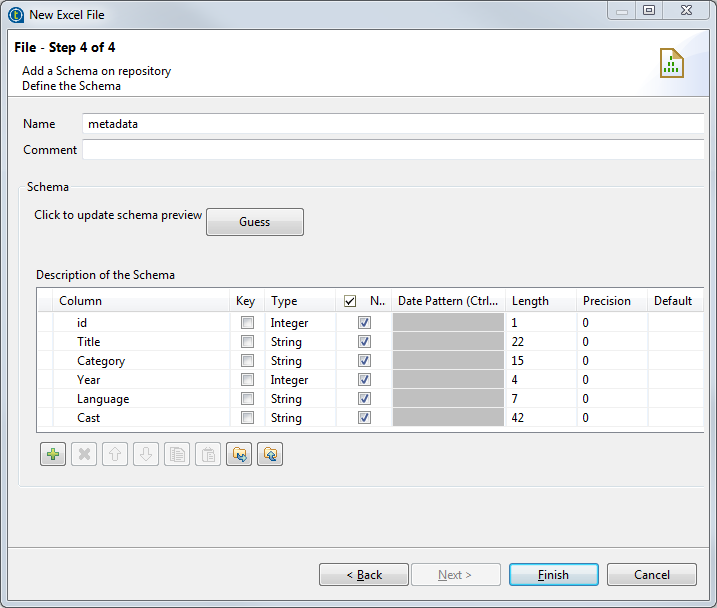The width and height of the screenshot is (717, 608).
Task: Open the Type cell for Category row
Action: (298, 361)
